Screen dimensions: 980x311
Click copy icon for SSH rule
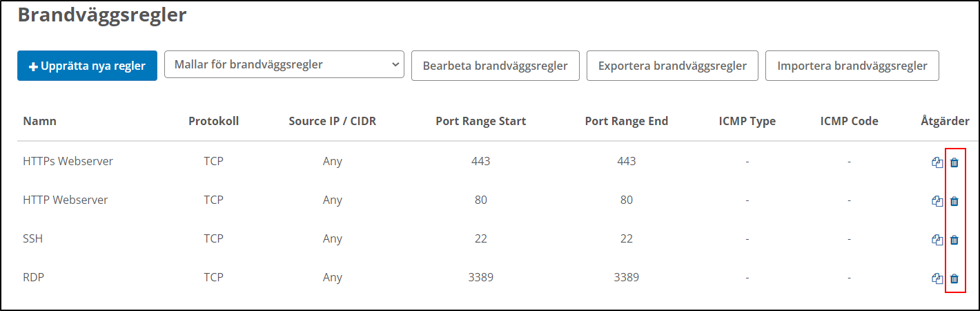pyautogui.click(x=937, y=240)
